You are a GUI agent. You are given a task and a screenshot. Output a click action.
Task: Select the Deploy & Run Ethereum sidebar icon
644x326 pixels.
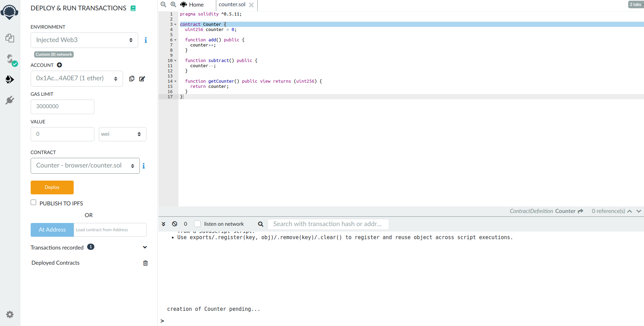(x=10, y=80)
